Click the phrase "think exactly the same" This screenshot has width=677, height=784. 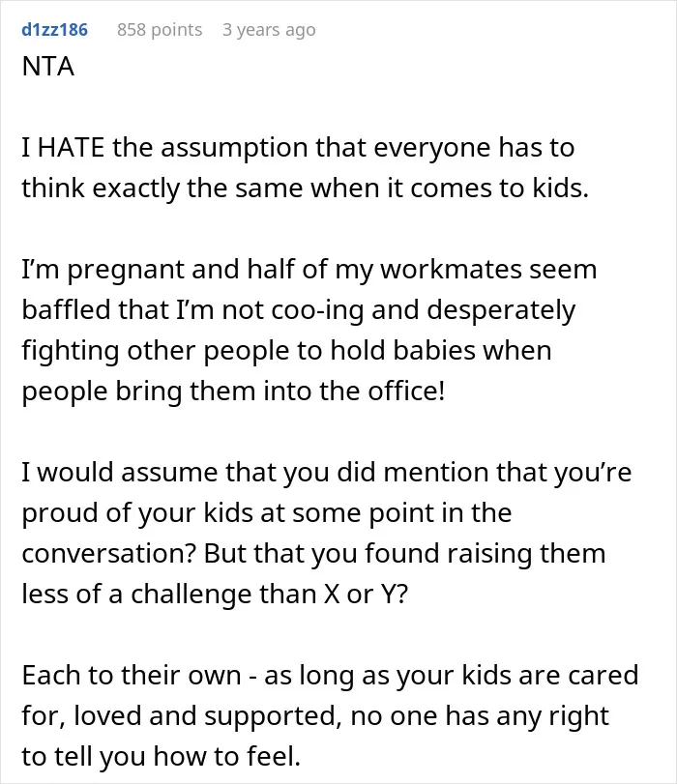pyautogui.click(x=162, y=189)
